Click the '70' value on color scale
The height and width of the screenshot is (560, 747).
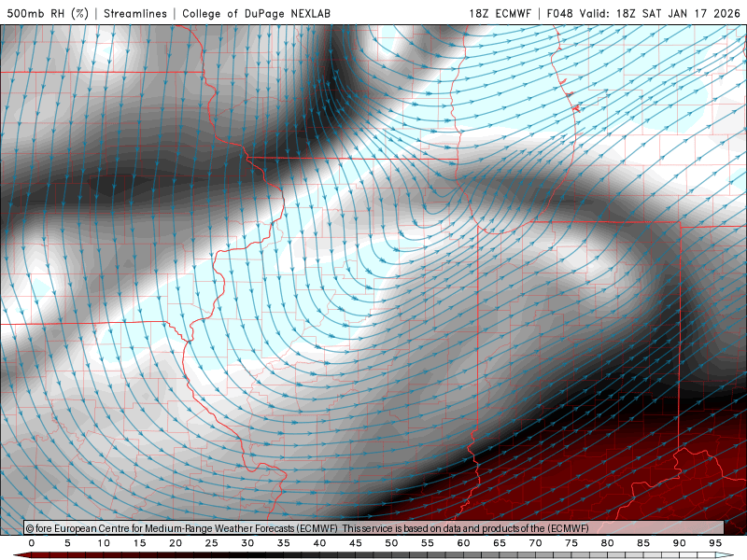[x=535, y=543]
